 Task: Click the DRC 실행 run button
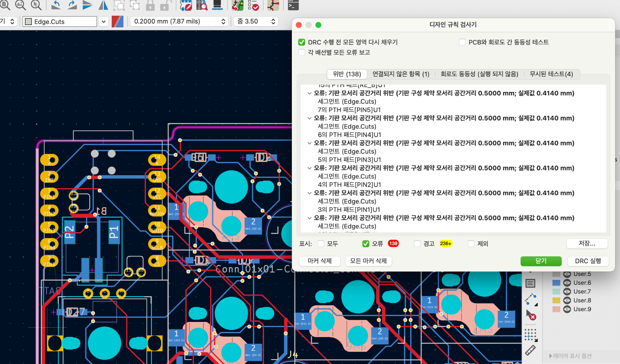tap(588, 261)
